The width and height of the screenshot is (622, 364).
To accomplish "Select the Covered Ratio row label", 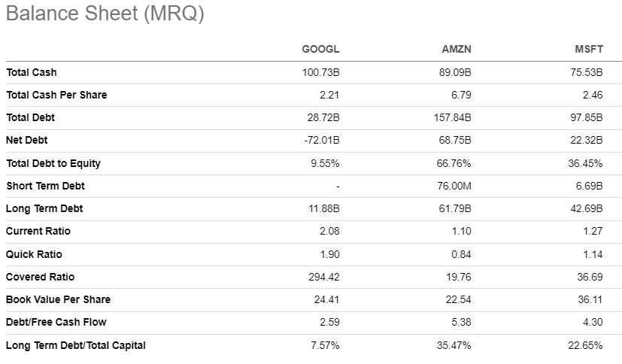I will click(x=41, y=277).
